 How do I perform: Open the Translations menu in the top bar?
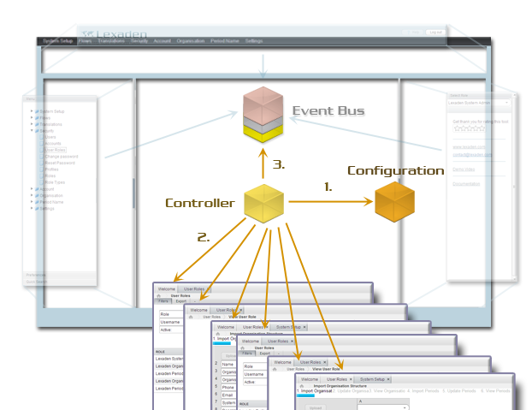pyautogui.click(x=111, y=41)
